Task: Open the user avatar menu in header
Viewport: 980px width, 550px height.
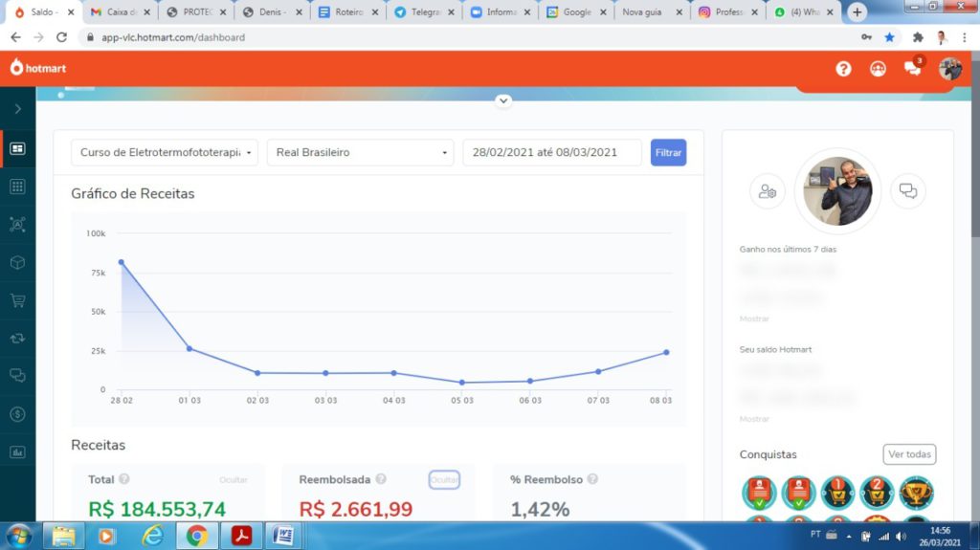Action: 950,68
